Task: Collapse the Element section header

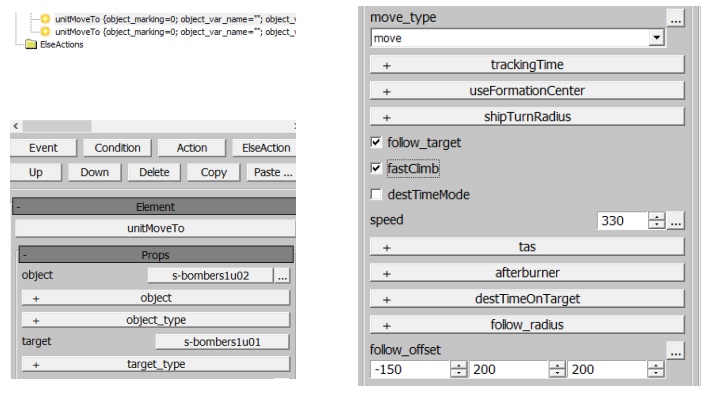Action: [x=155, y=207]
